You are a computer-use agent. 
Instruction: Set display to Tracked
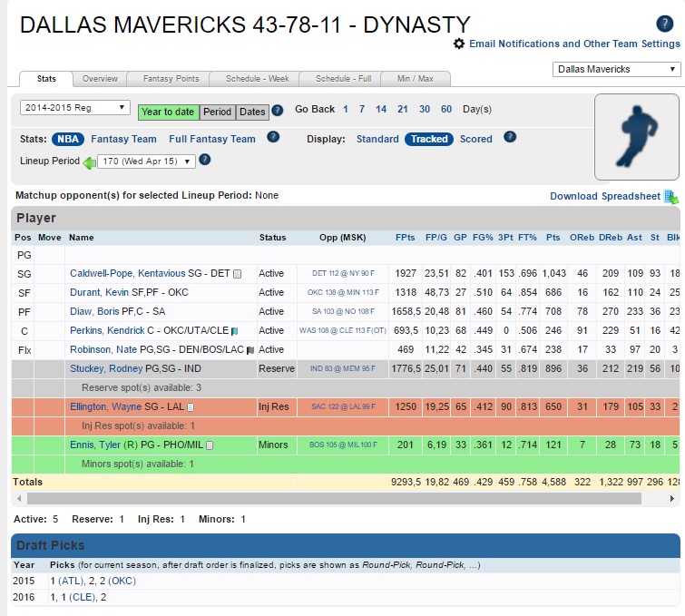pyautogui.click(x=429, y=139)
